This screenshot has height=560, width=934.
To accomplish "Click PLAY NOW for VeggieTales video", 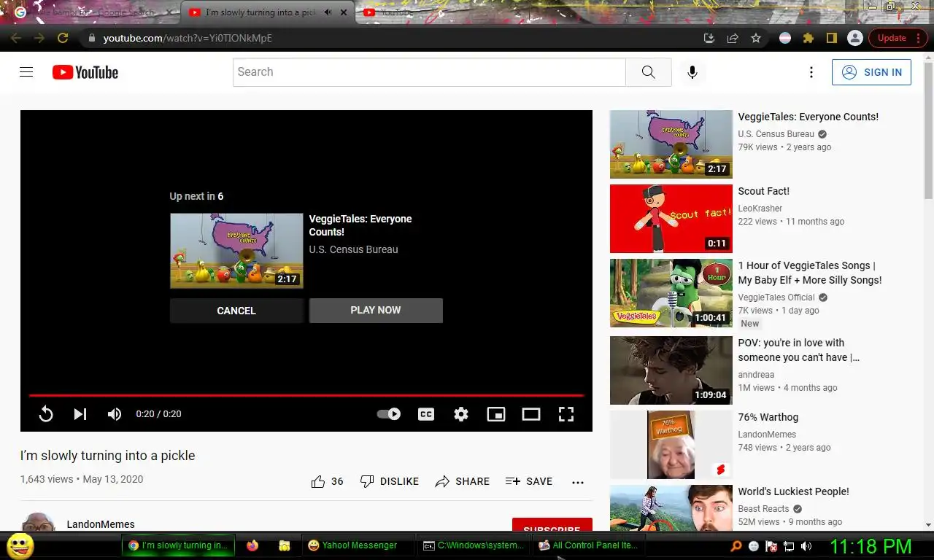I will click(x=376, y=310).
